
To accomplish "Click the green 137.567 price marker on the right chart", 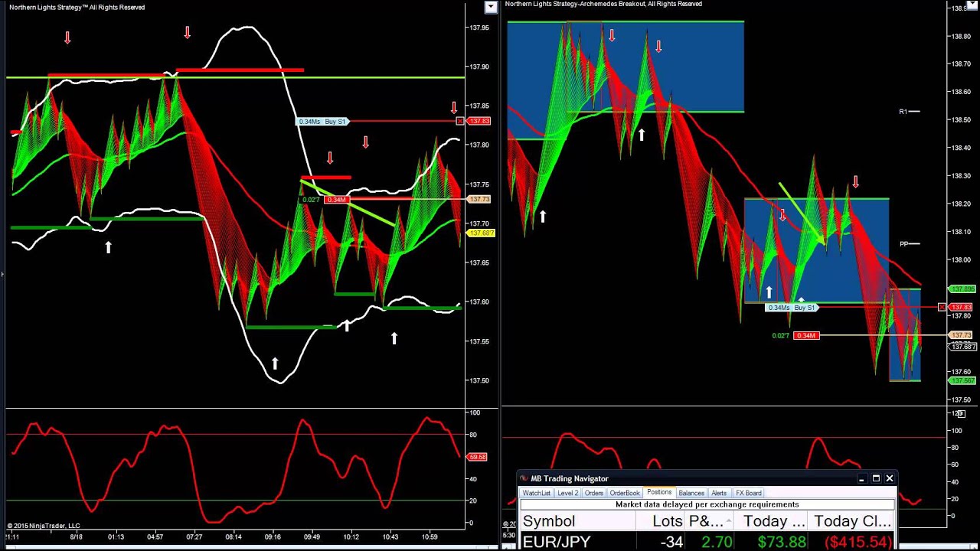I will click(x=962, y=381).
